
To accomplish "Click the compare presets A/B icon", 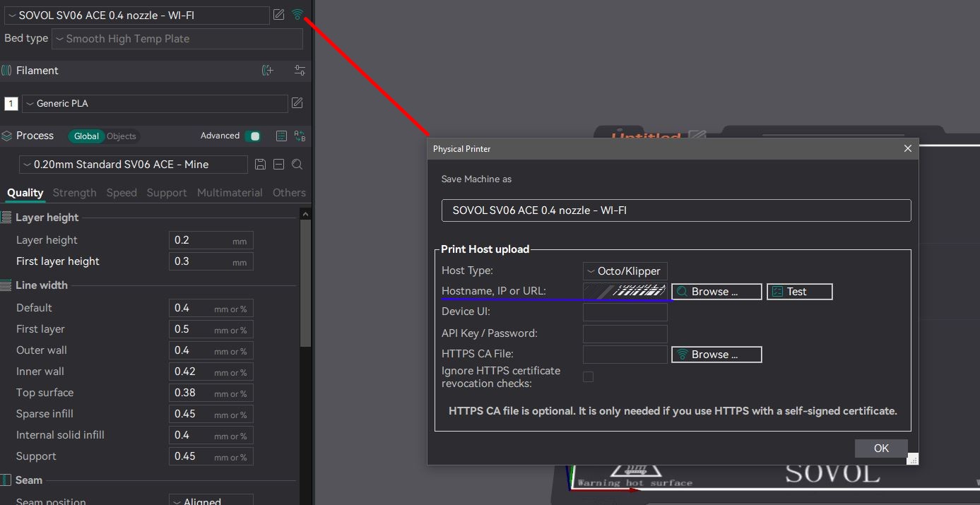I will point(300,136).
